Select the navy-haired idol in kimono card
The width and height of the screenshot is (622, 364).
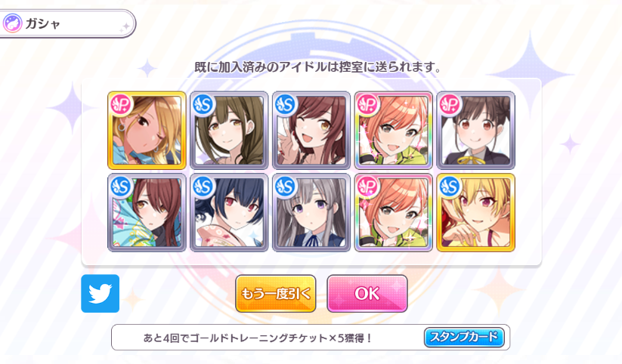[x=229, y=212]
